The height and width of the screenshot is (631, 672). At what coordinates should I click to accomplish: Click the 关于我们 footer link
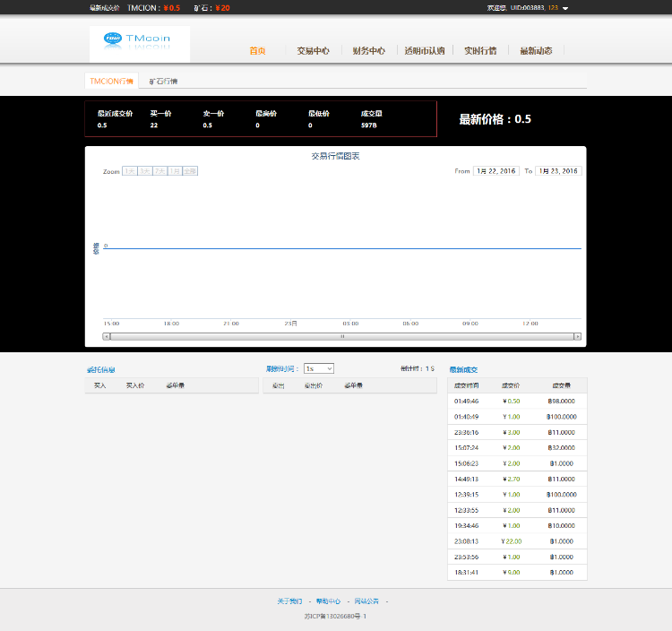coord(290,601)
